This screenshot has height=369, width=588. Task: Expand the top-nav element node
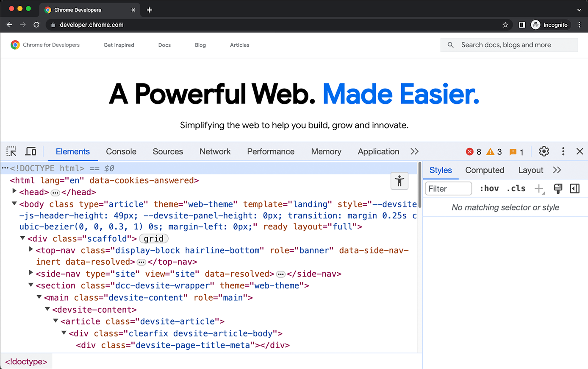coord(31,249)
